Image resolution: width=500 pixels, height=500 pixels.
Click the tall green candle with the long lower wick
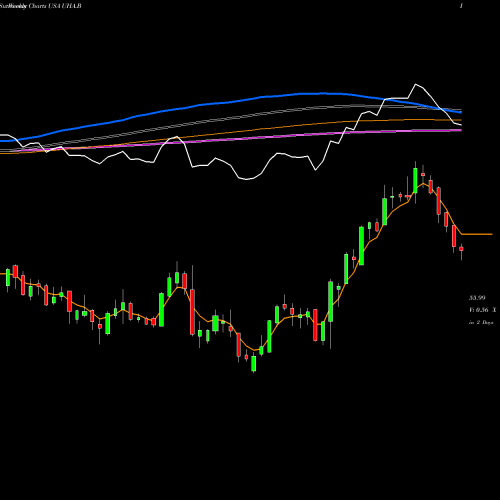[331, 302]
